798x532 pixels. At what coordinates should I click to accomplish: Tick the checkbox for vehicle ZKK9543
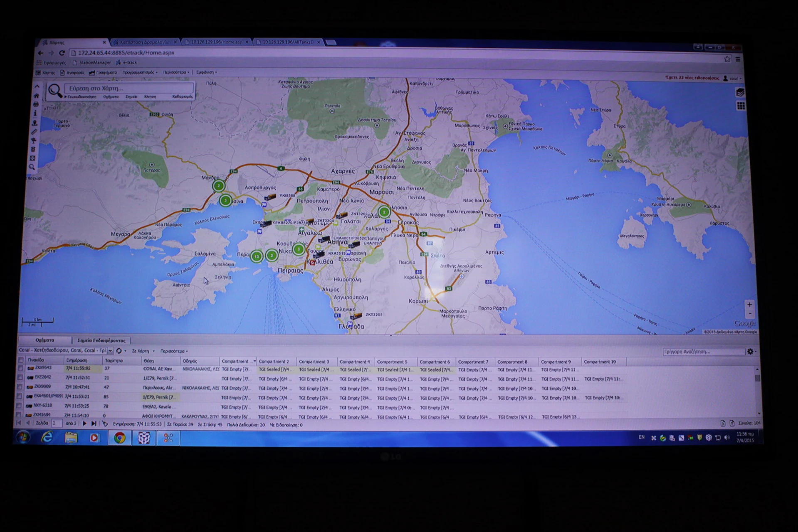[20, 368]
